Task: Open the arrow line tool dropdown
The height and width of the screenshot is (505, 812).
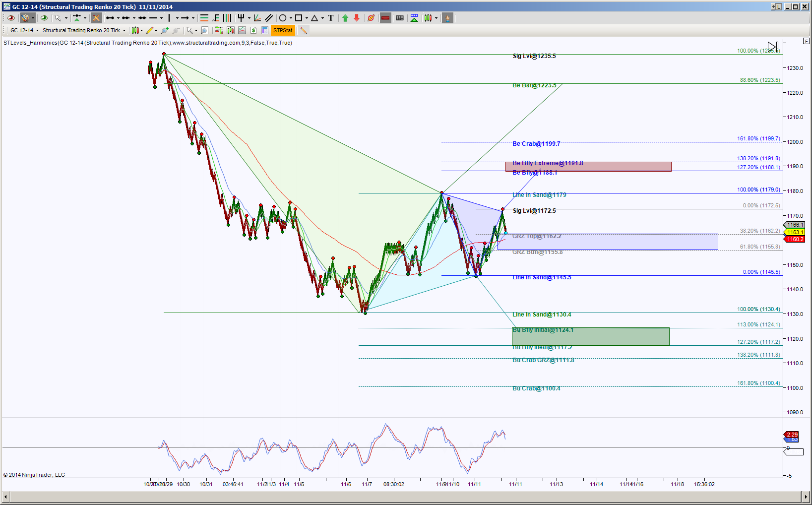Action: click(x=193, y=18)
